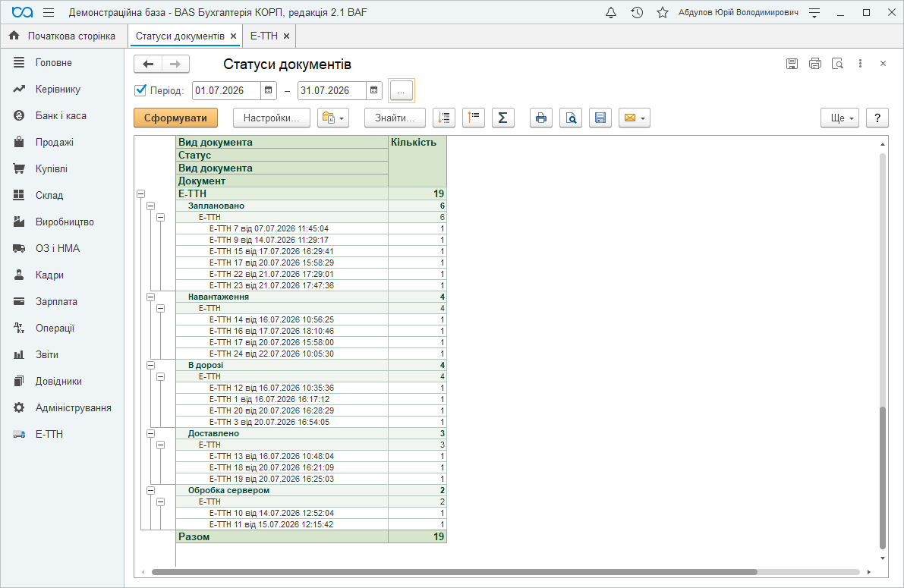Click end date field 31.07.2026
Viewport: 904px width, 588px height.
tap(332, 90)
